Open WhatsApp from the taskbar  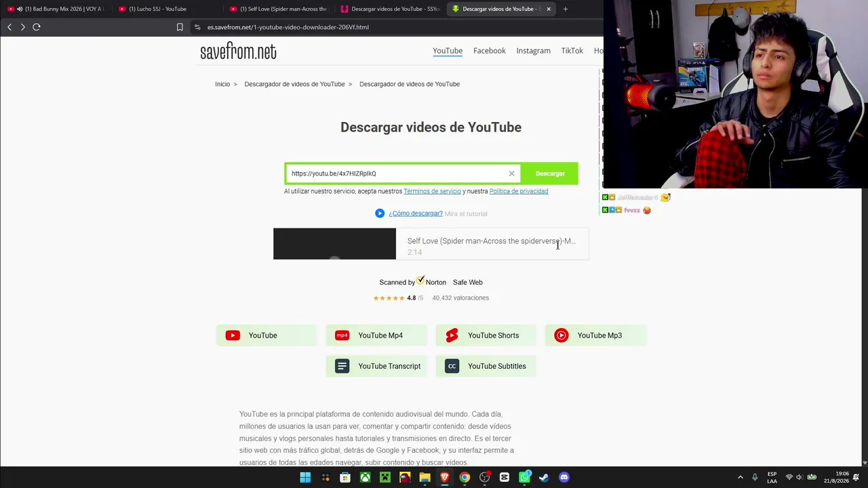pos(524,477)
